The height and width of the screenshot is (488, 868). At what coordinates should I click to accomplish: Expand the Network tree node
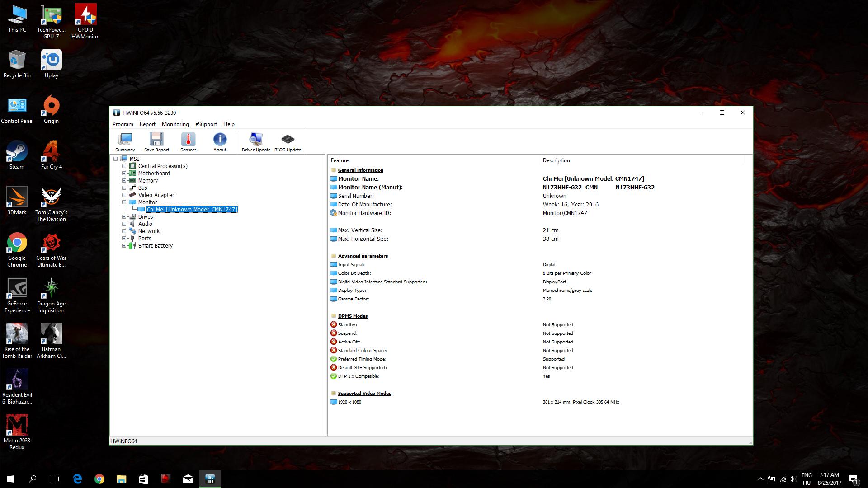[124, 231]
